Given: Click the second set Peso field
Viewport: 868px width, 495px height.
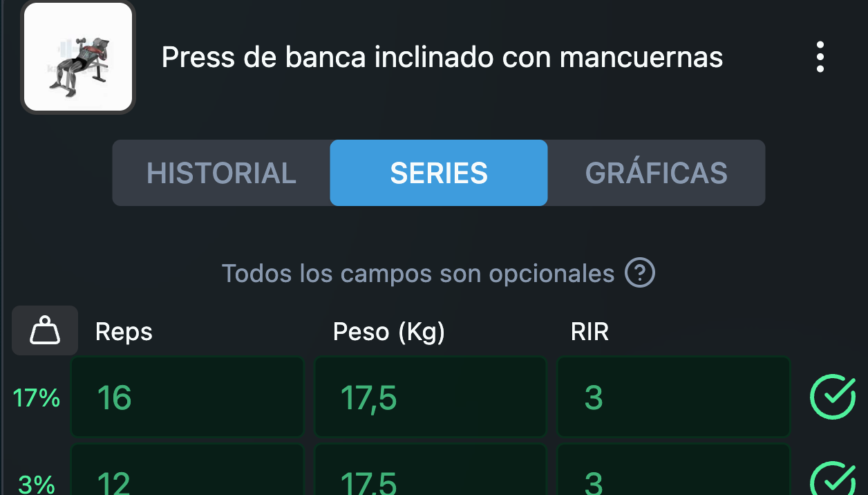Looking at the screenshot, I should pyautogui.click(x=430, y=479).
